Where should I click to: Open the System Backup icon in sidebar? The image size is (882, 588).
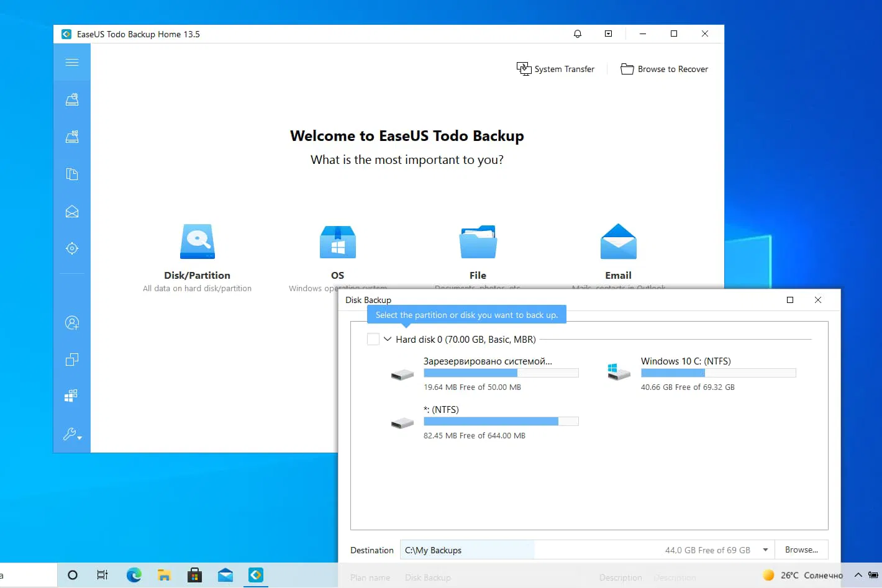(72, 137)
